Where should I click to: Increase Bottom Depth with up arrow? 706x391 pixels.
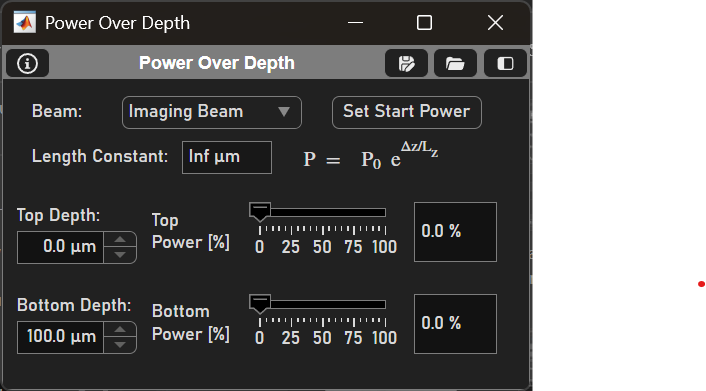pyautogui.click(x=120, y=330)
